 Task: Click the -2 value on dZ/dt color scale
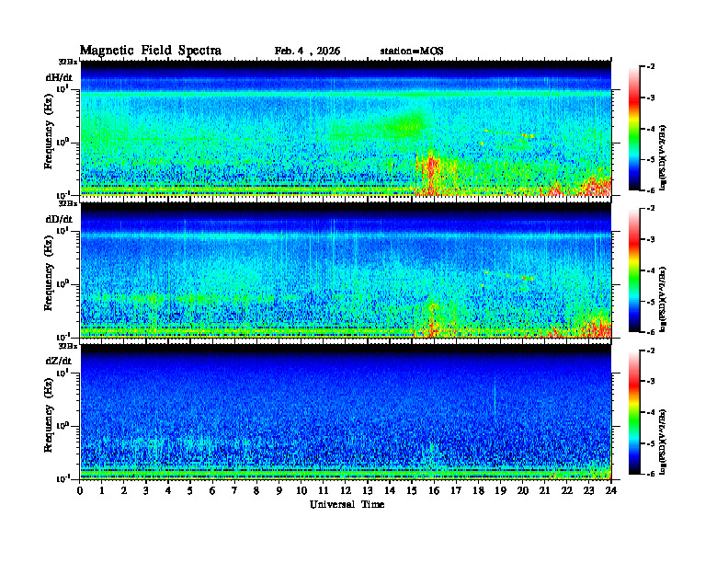coord(651,350)
